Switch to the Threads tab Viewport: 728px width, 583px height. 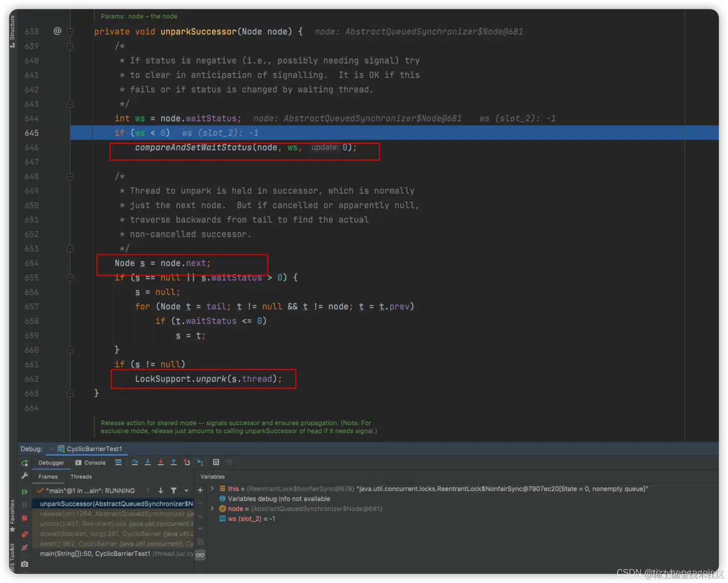[x=81, y=477]
